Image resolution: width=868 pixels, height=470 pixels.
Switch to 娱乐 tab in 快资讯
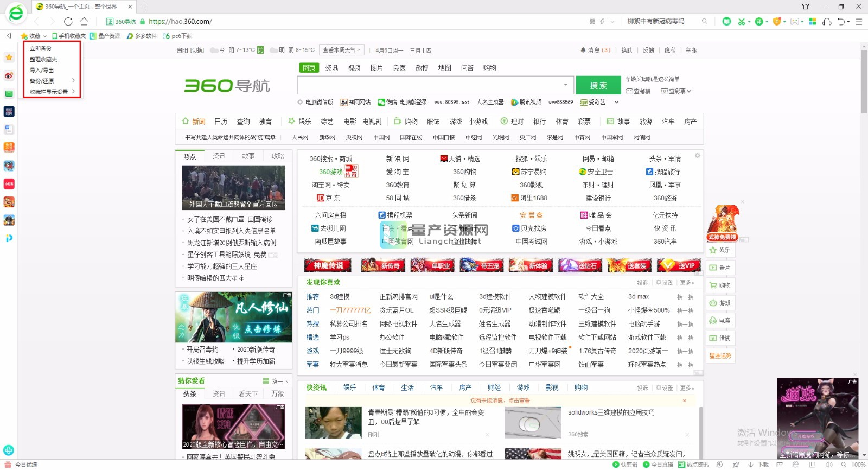pos(349,388)
